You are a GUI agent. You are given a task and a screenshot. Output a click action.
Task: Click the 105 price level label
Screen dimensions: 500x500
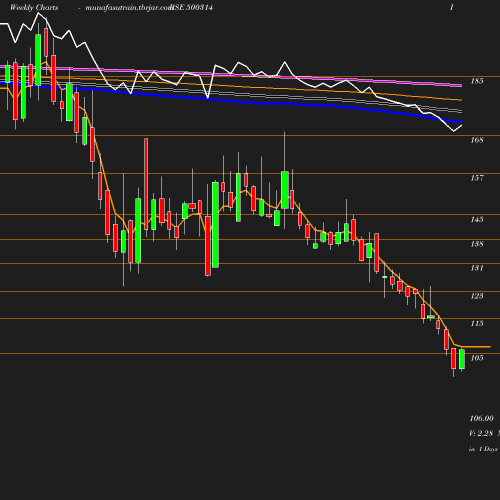pyautogui.click(x=477, y=358)
